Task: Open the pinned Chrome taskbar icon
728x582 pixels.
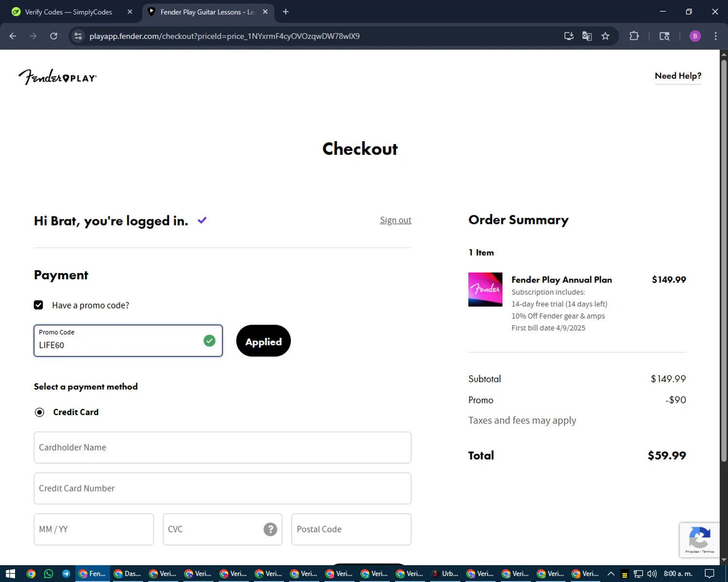Action: point(31,574)
